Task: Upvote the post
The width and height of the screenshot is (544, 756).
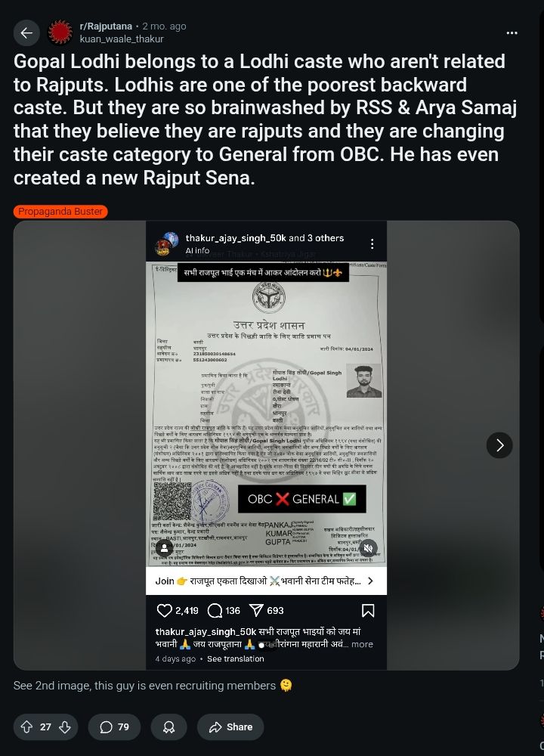Action: (x=27, y=727)
